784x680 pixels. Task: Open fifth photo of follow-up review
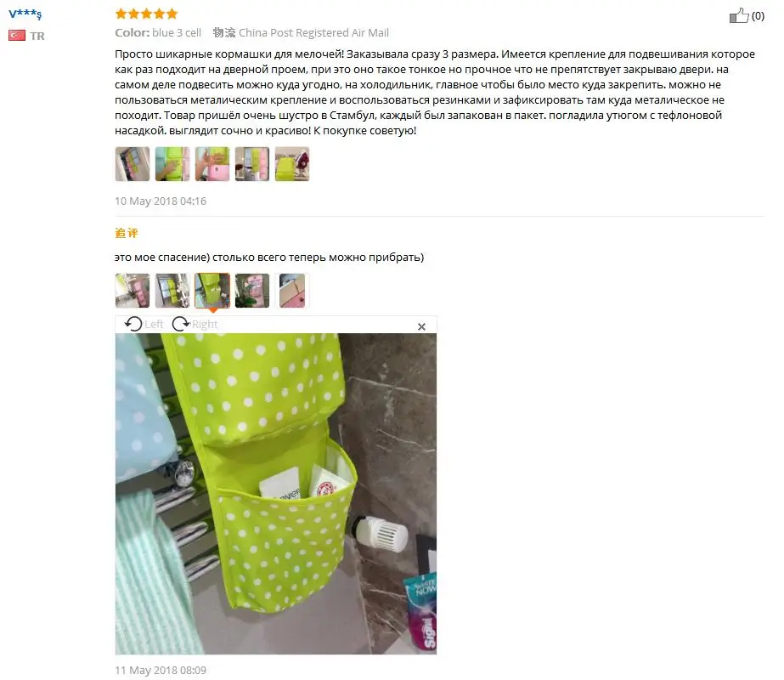tap(292, 290)
